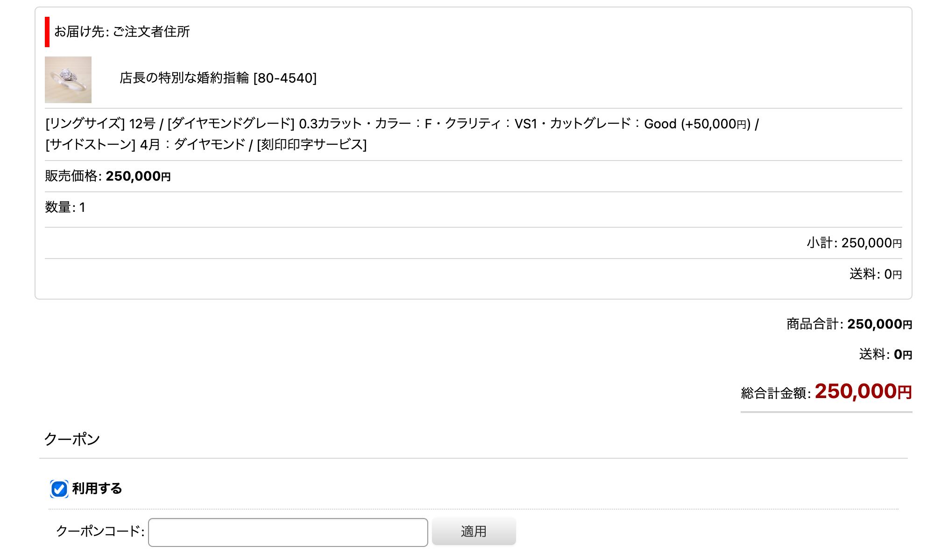Click the red bar beside delivery heading
The height and width of the screenshot is (560, 934).
coord(47,32)
